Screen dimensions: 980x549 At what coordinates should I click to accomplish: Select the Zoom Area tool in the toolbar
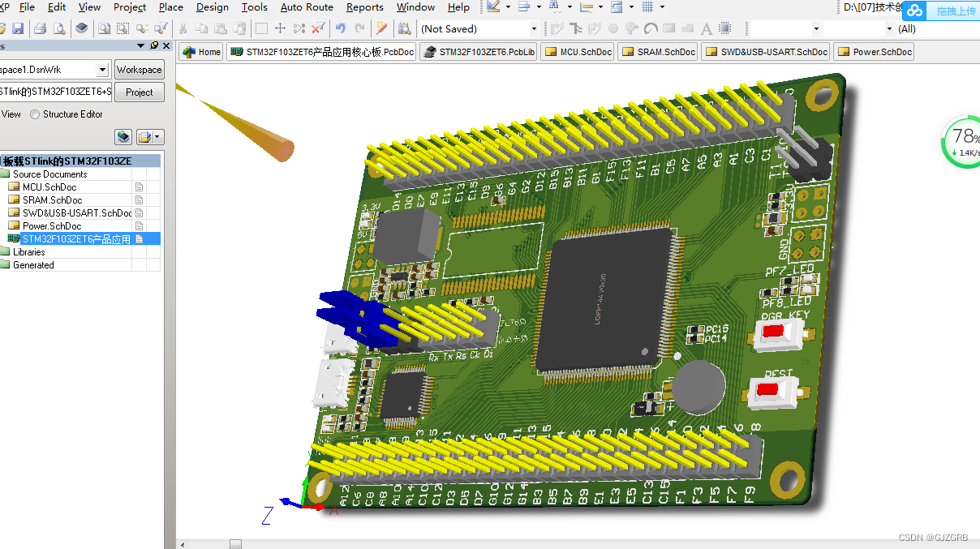pyautogui.click(x=122, y=28)
